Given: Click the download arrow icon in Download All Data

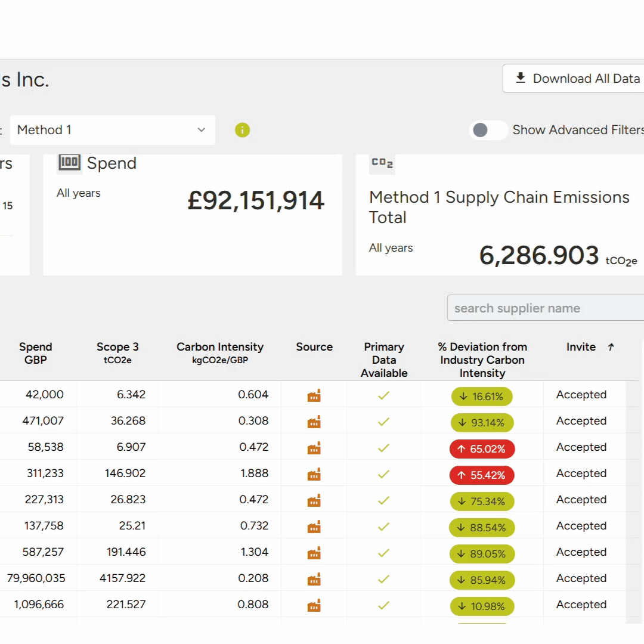Looking at the screenshot, I should (x=521, y=78).
